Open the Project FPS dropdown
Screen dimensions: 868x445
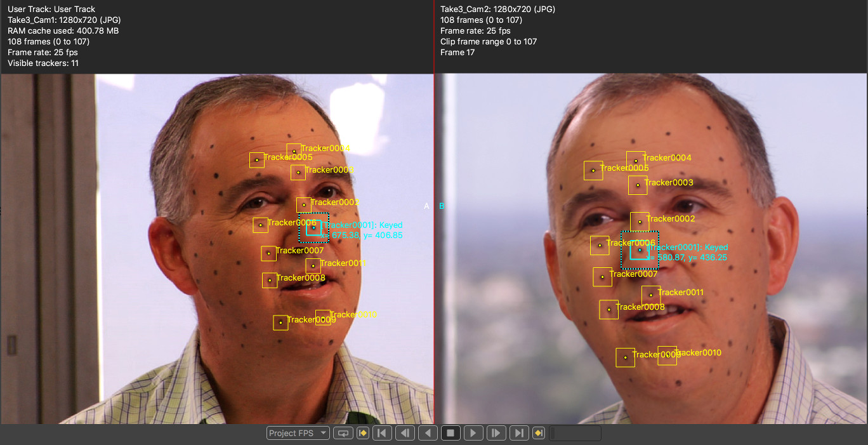pyautogui.click(x=298, y=433)
